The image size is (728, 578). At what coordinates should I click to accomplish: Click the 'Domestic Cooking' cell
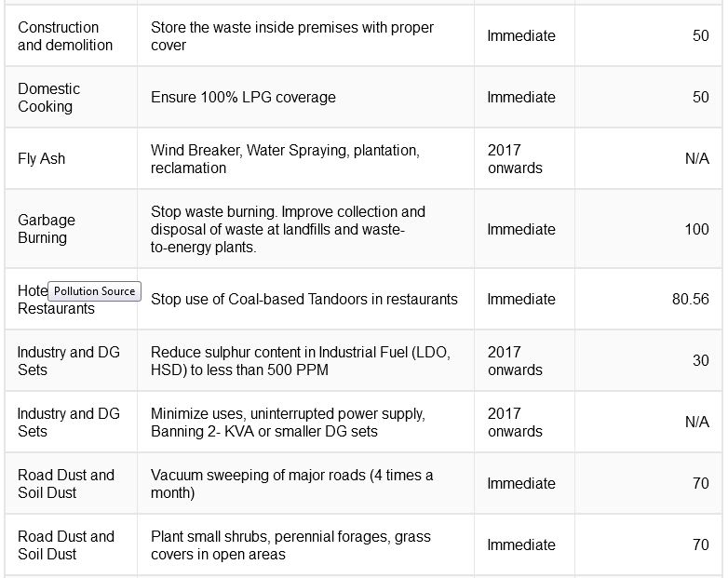coord(71,97)
